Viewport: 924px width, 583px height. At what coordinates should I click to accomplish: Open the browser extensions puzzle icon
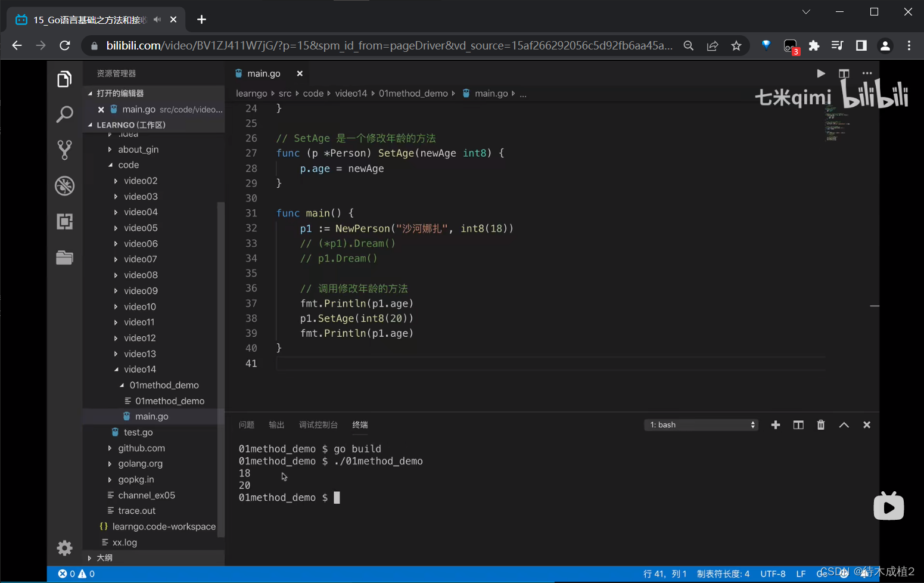click(x=814, y=45)
